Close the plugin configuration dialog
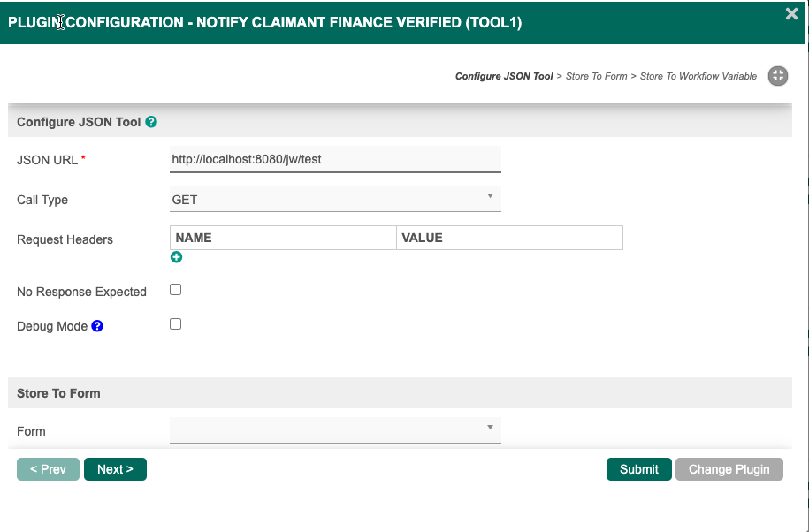The image size is (809, 532). tap(791, 14)
